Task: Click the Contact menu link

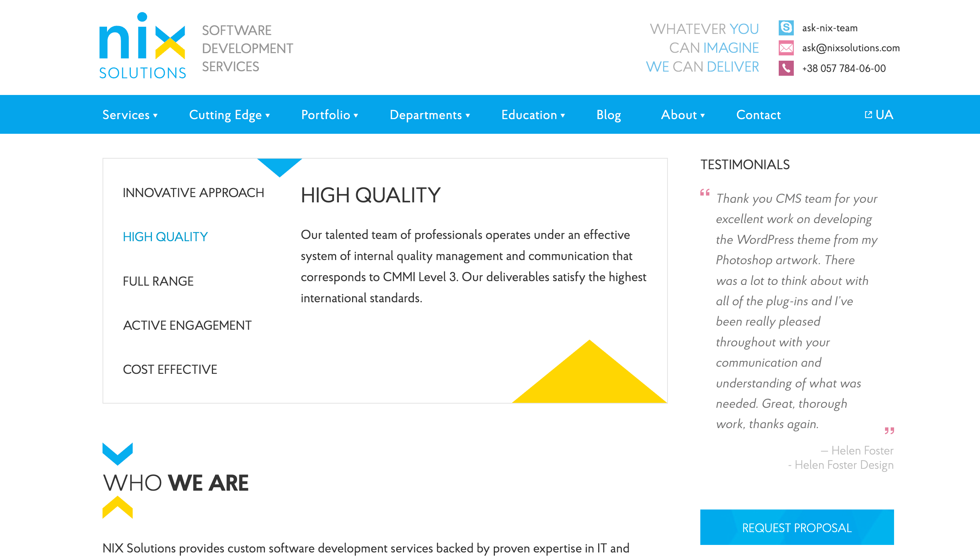Action: click(x=758, y=115)
